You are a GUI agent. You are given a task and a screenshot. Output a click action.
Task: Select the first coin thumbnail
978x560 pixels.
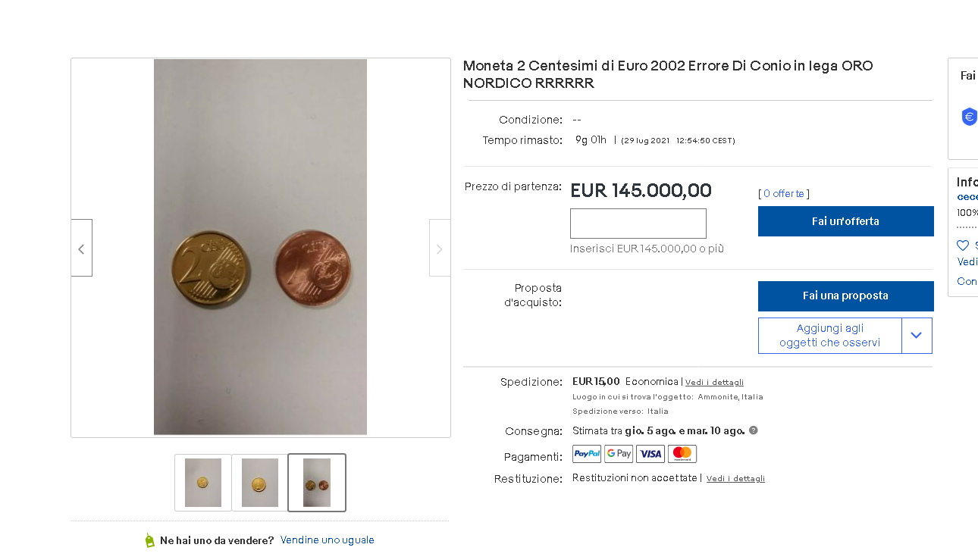(x=203, y=483)
